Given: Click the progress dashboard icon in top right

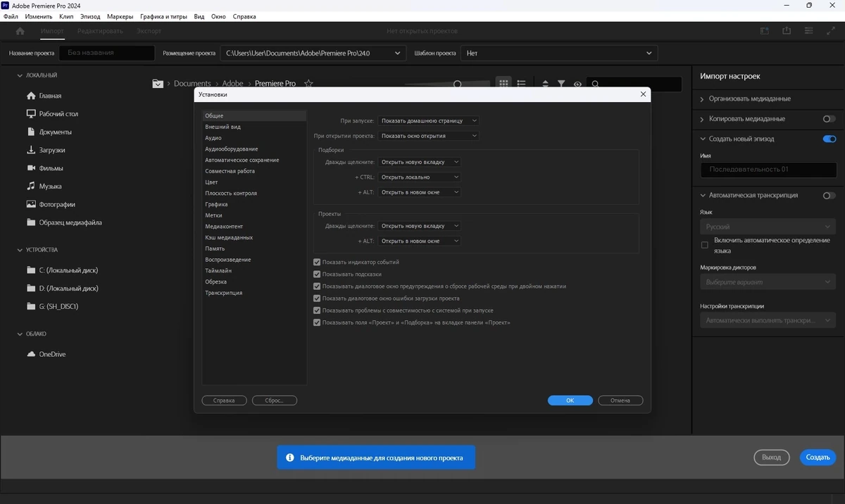Looking at the screenshot, I should point(808,31).
